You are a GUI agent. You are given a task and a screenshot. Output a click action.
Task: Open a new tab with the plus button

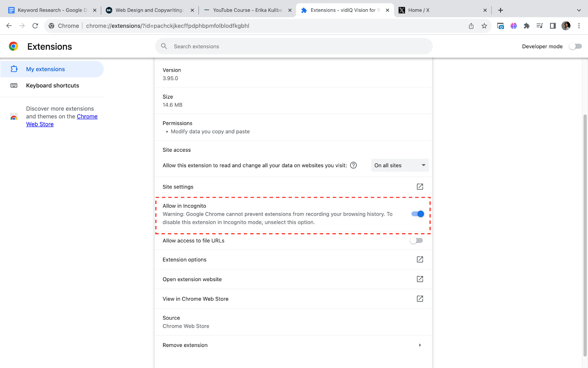coord(501,10)
